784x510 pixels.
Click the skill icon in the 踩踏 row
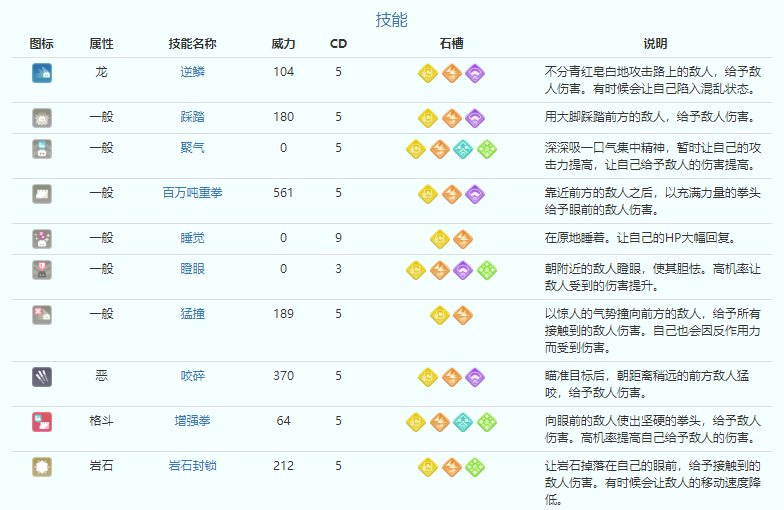(42, 118)
